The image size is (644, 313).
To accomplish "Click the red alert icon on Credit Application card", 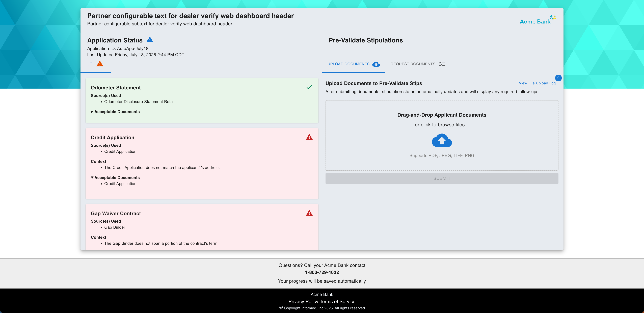I will click(x=309, y=137).
